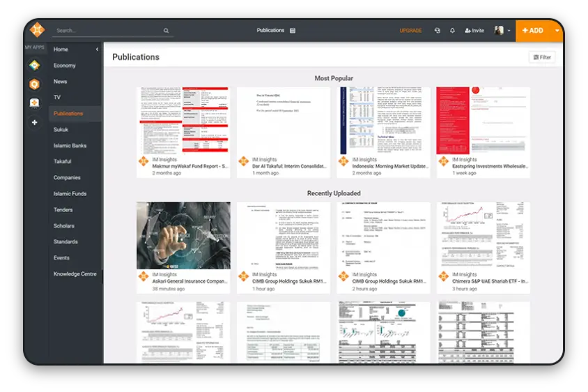This screenshot has height=392, width=588.
Task: Expand the ADD button dropdown arrow
Action: [557, 31]
